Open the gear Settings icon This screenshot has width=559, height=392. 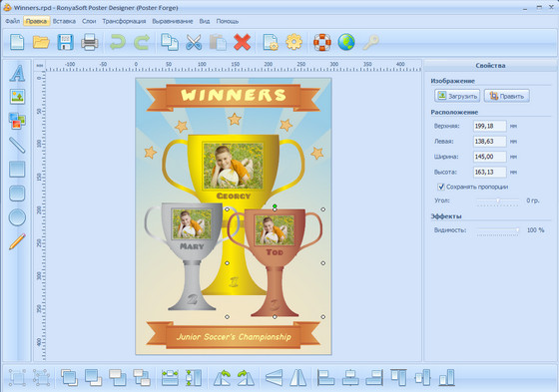[293, 42]
